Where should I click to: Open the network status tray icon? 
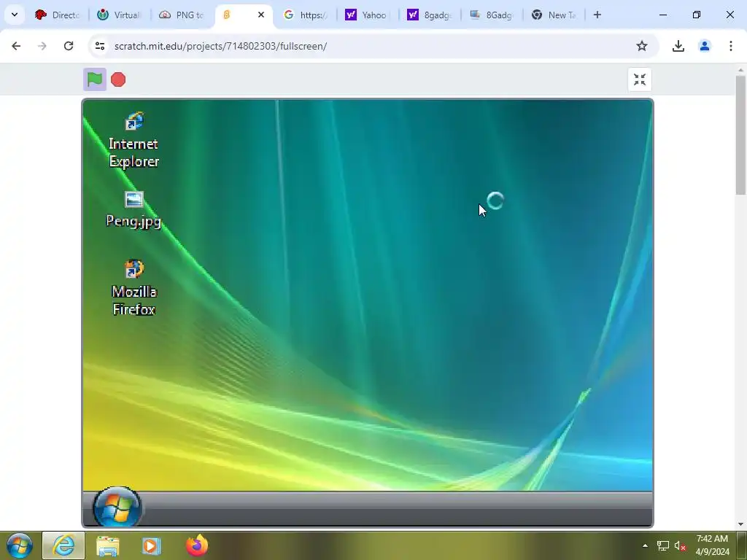[662, 545]
